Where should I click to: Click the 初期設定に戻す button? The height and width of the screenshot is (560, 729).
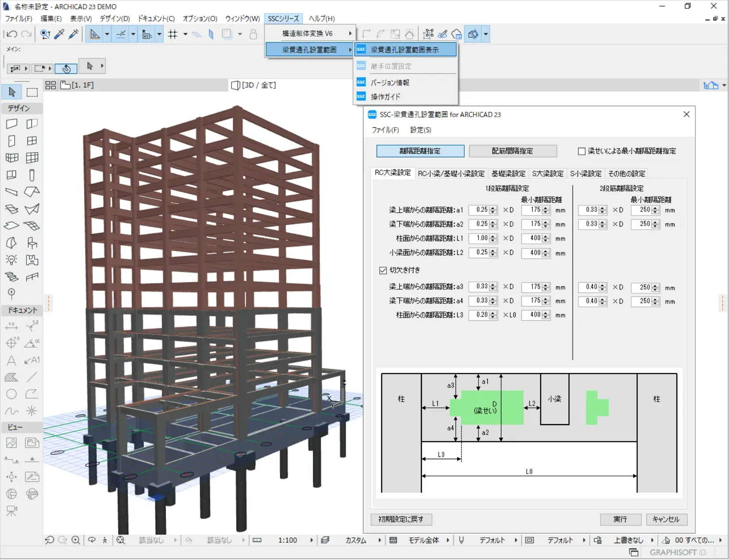pos(401,519)
